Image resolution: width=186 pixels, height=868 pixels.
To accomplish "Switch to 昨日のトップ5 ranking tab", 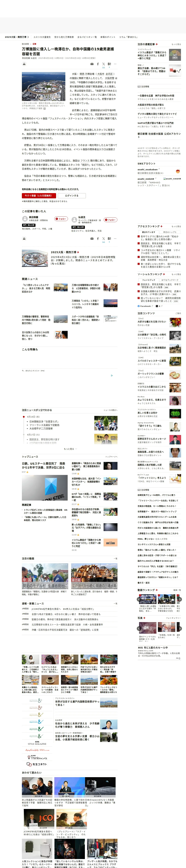I will (170, 232).
